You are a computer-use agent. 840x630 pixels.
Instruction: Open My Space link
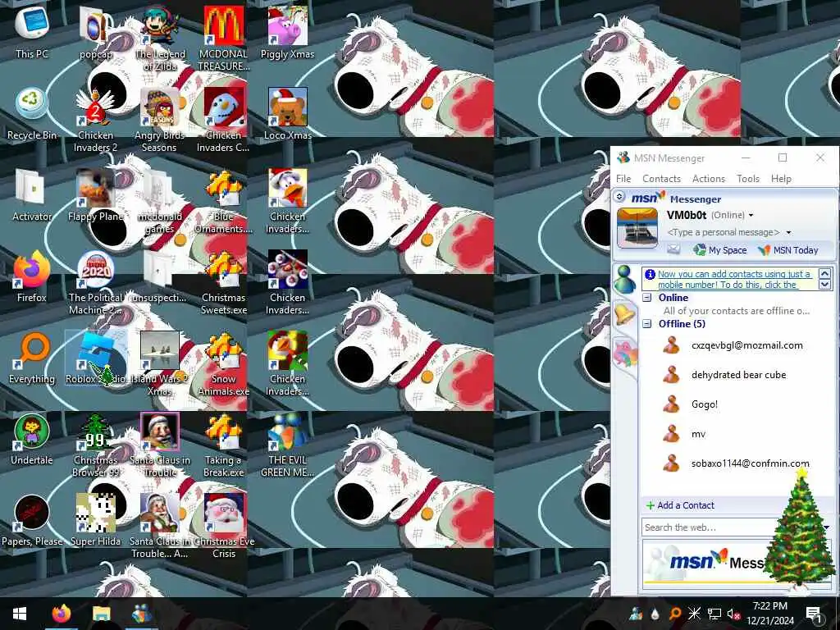pos(719,249)
